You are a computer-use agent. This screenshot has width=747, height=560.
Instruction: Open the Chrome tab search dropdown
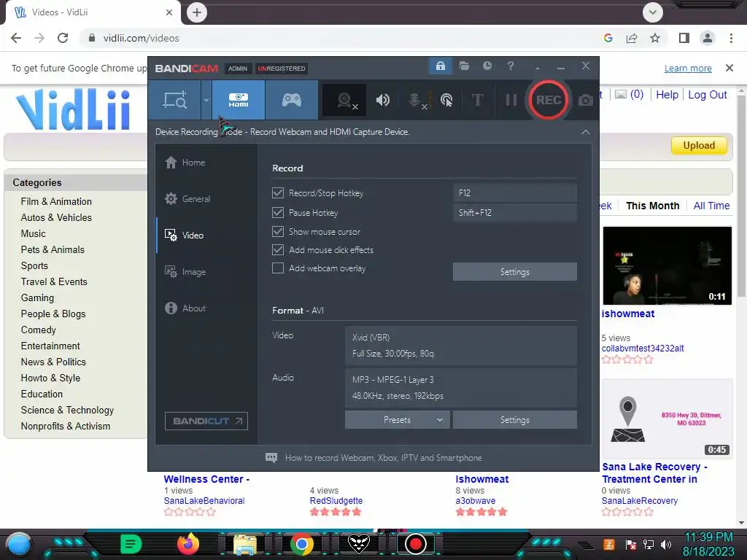[x=653, y=12]
